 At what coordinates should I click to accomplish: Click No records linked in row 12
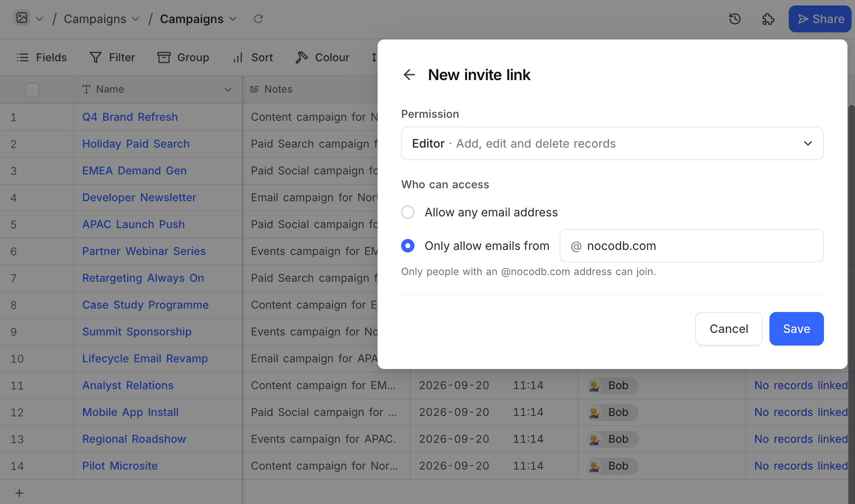coord(800,412)
